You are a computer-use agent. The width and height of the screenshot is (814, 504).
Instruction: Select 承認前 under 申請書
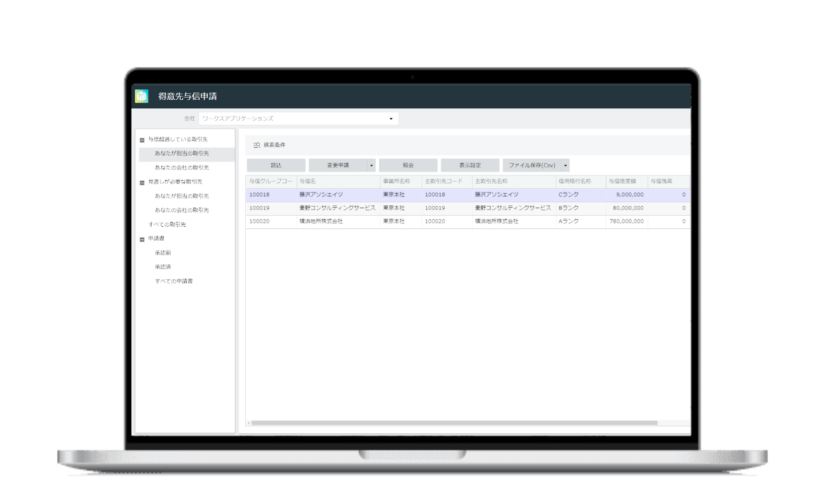pos(163,253)
